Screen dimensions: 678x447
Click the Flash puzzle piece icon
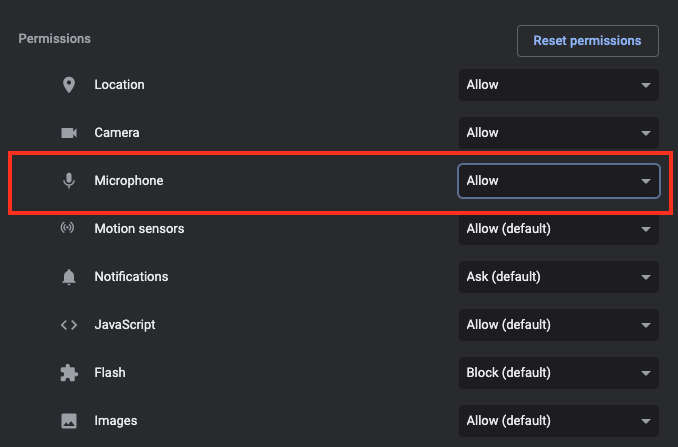[x=69, y=373]
